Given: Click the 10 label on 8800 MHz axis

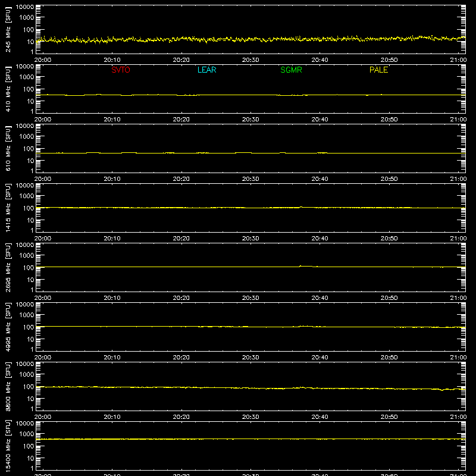Looking at the screenshot, I should coord(30,399).
